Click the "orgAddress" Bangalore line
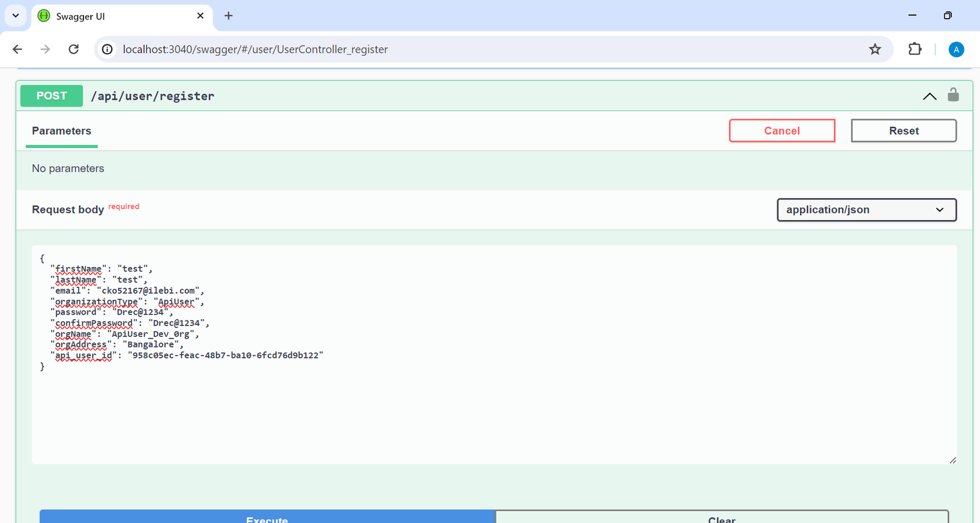 coord(117,344)
